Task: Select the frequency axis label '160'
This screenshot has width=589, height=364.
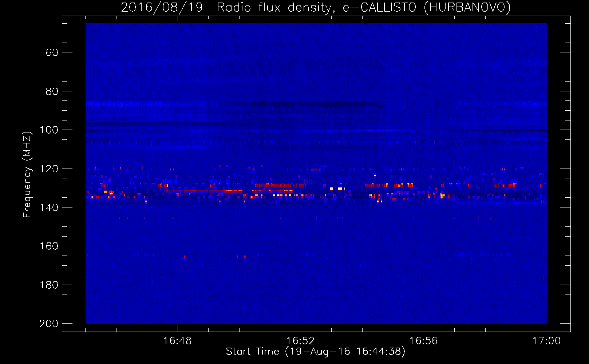Action: [49, 246]
